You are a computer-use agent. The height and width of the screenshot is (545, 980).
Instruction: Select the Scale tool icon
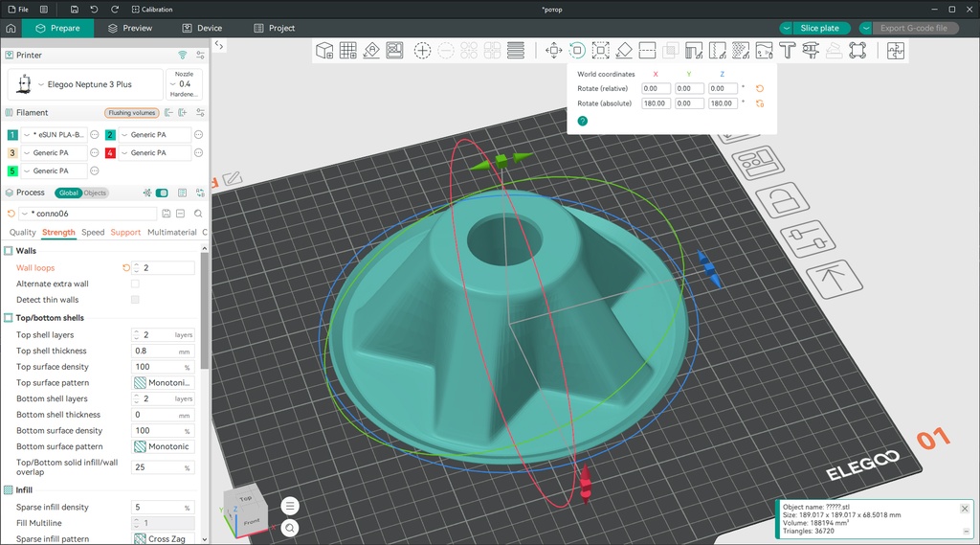(601, 50)
